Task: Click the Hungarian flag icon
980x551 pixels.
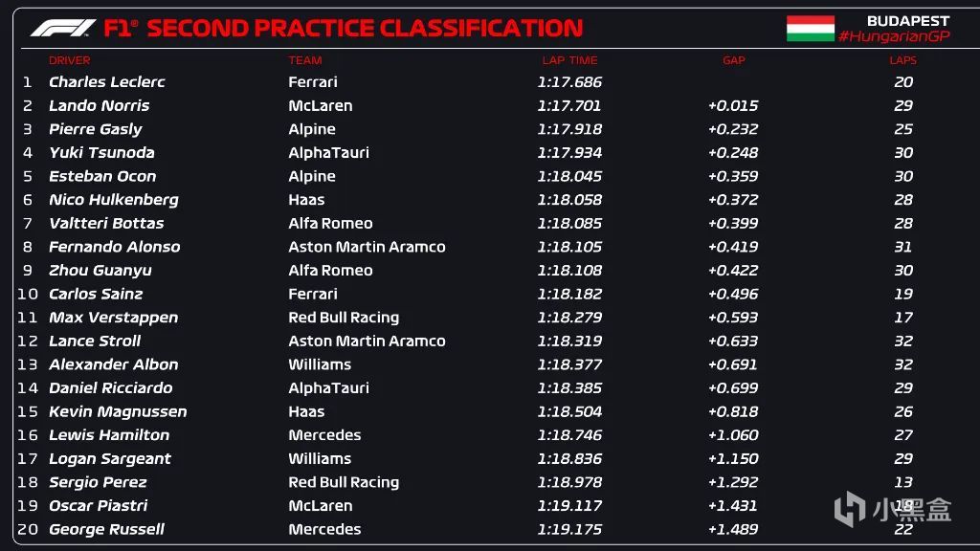Action: tap(810, 29)
